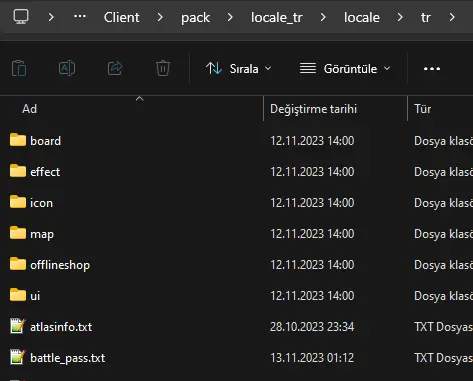This screenshot has width=473, height=381.
Task: Open the breadcrumb ellipsis for hidden folders
Action: (x=80, y=16)
